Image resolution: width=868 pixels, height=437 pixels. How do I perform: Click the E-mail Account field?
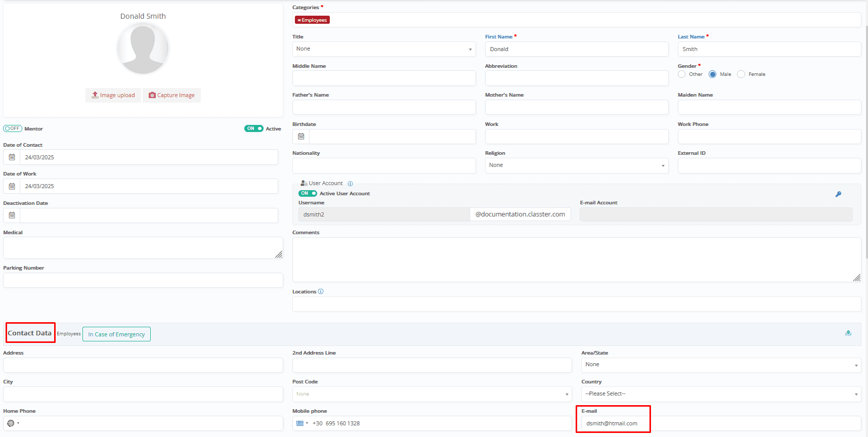point(716,214)
